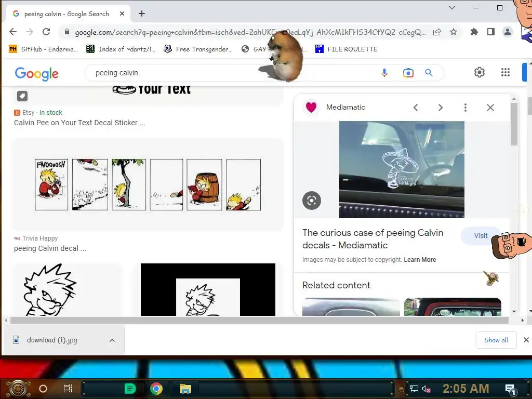Viewport: 532px width, 399px height.
Task: Open the FILE ROULETTE bookmark
Action: 347,49
